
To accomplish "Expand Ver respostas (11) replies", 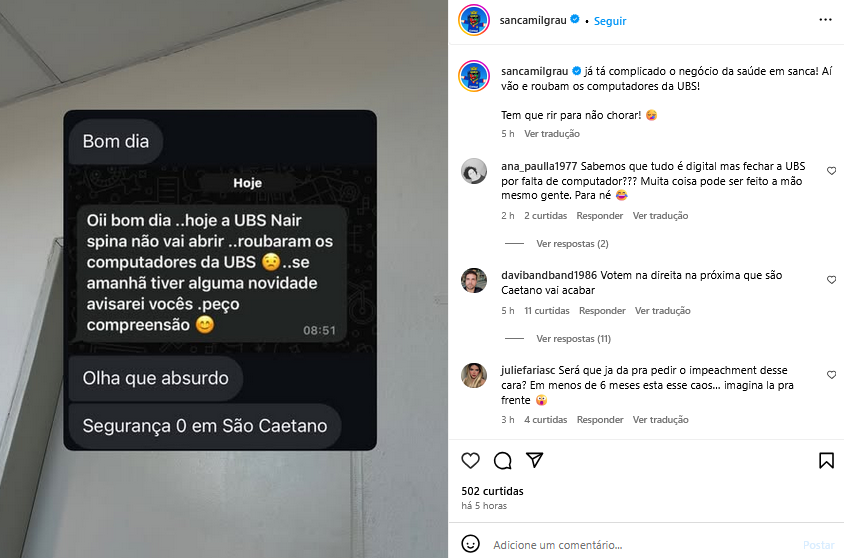I will click(573, 339).
